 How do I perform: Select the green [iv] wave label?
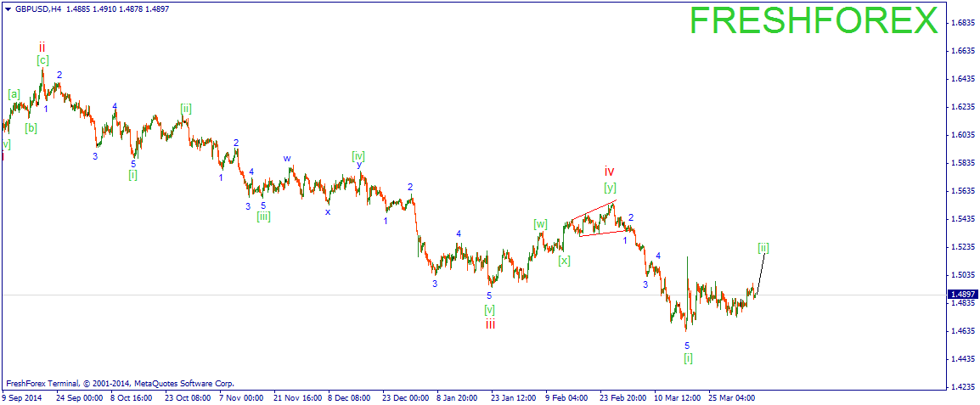358,155
